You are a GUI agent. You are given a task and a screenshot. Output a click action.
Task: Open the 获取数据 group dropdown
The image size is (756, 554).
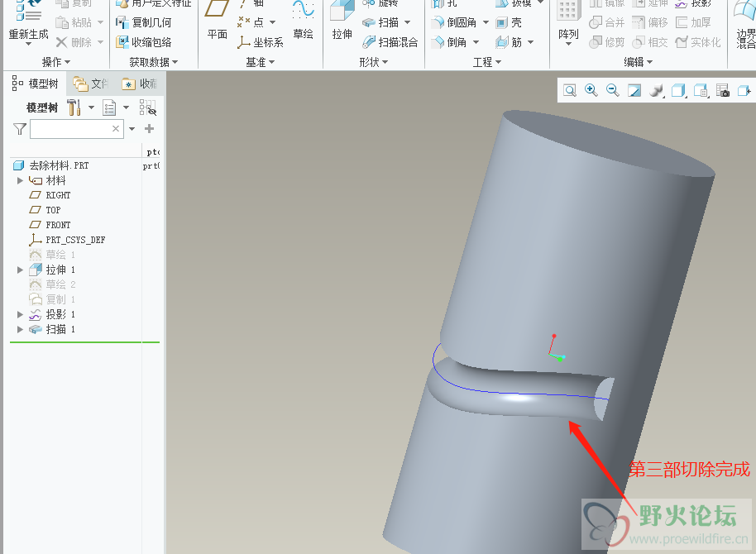pos(154,62)
